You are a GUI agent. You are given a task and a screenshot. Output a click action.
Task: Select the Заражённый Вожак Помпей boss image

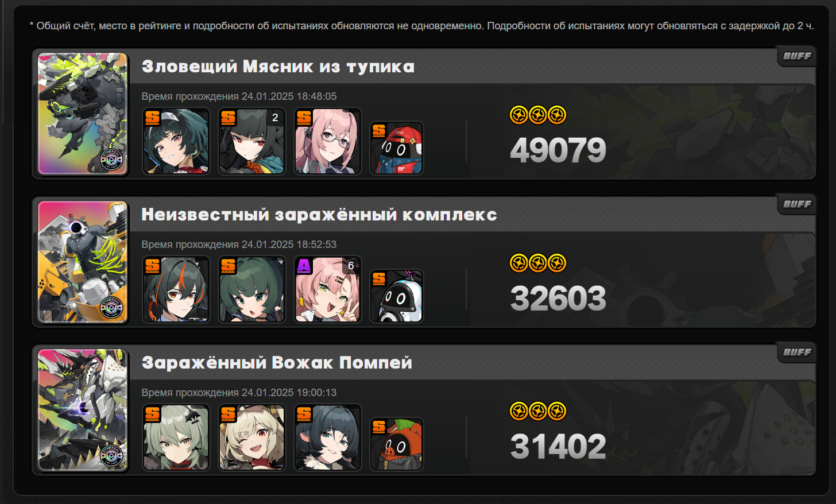(x=83, y=410)
